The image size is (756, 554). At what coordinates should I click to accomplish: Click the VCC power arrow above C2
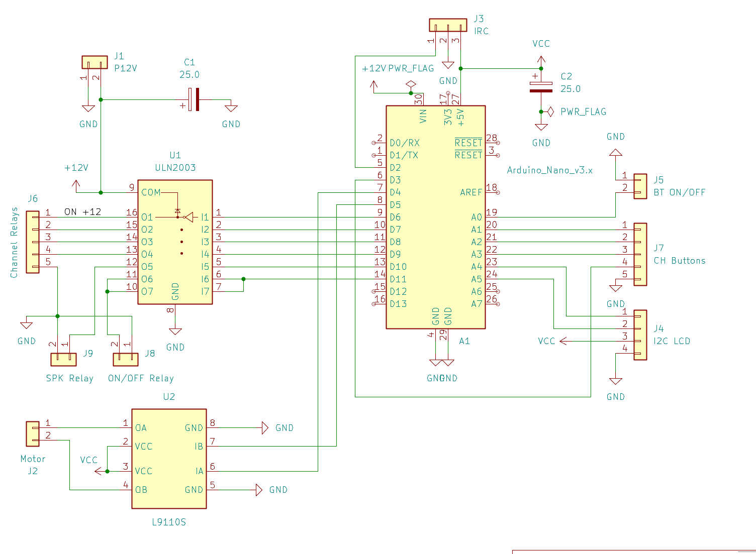click(541, 60)
